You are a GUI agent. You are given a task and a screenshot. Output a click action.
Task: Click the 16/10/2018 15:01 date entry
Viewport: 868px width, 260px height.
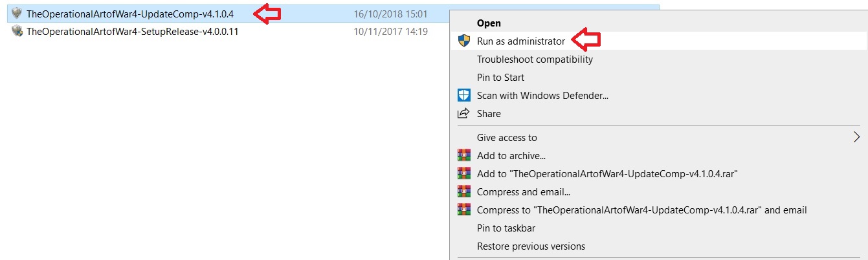(x=390, y=14)
